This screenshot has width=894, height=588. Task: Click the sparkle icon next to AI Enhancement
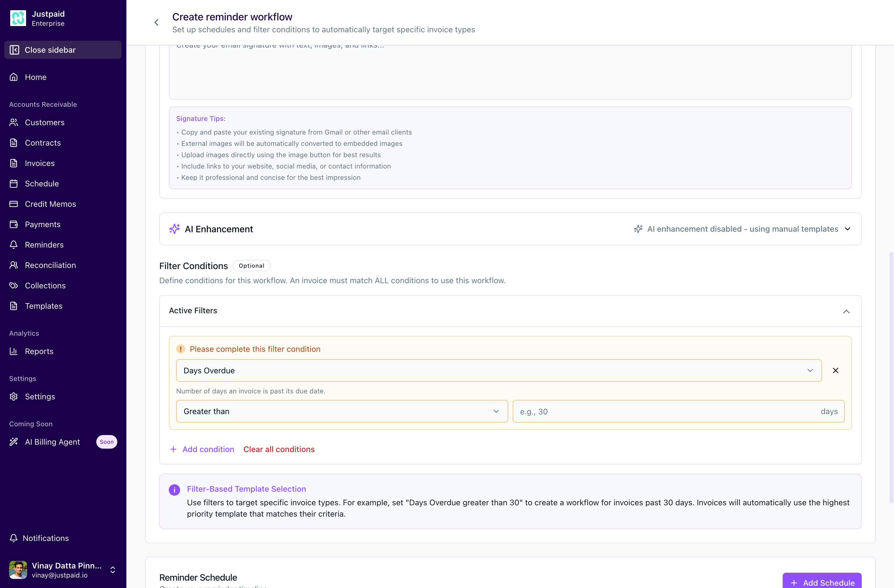(x=174, y=229)
